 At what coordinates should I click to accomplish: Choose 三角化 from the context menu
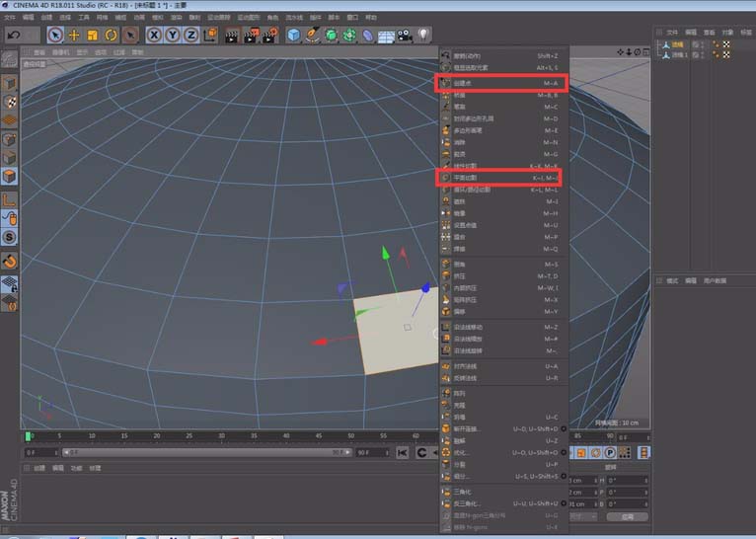click(x=464, y=492)
